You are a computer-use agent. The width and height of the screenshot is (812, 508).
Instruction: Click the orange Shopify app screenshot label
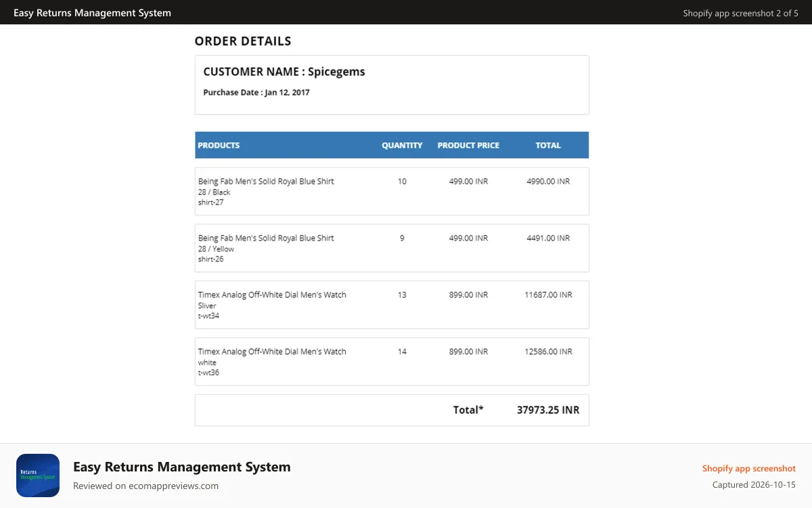coord(749,468)
